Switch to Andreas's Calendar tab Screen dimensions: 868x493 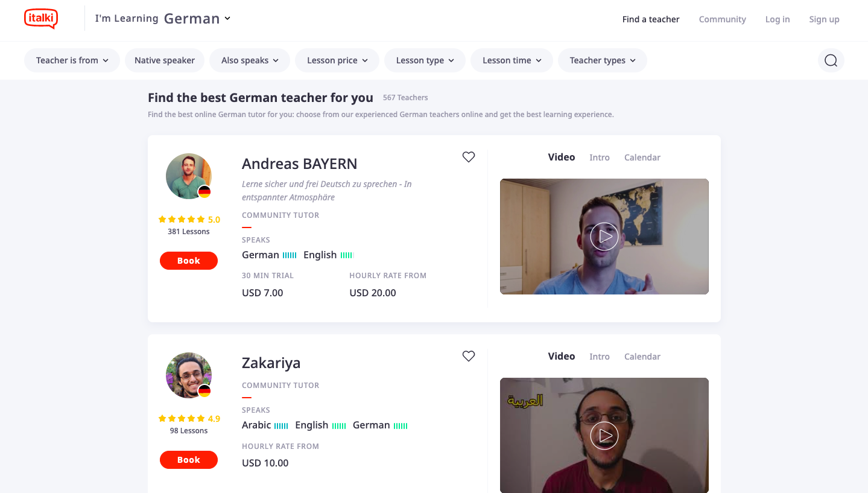(x=642, y=157)
